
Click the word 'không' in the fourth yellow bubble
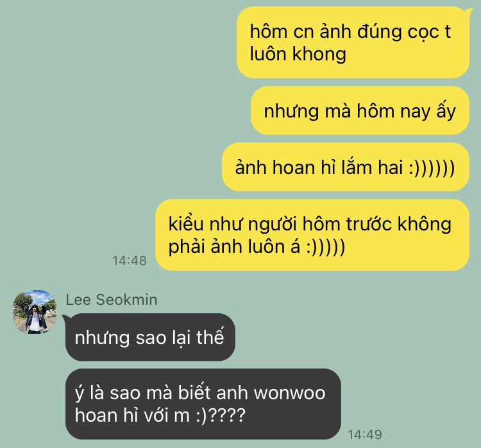tap(425, 224)
